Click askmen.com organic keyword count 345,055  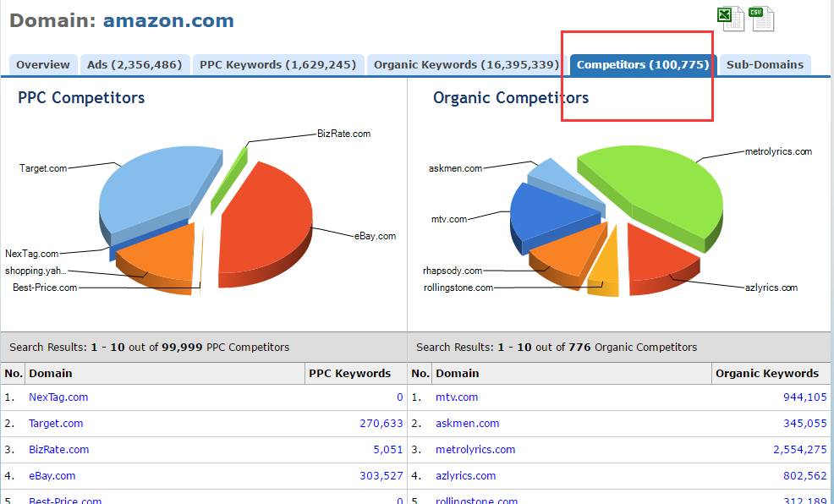point(805,424)
